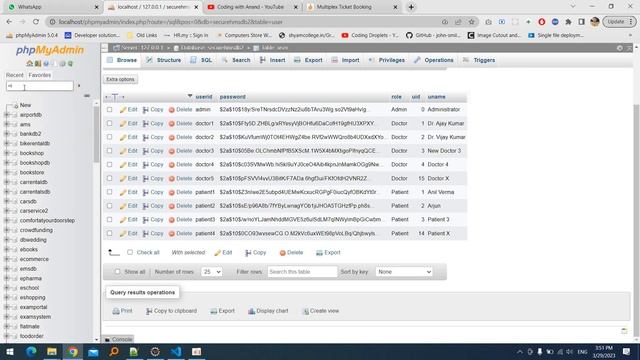Expand the bankdb2 database node
Screen dimensions: 640x360
pos(7,134)
